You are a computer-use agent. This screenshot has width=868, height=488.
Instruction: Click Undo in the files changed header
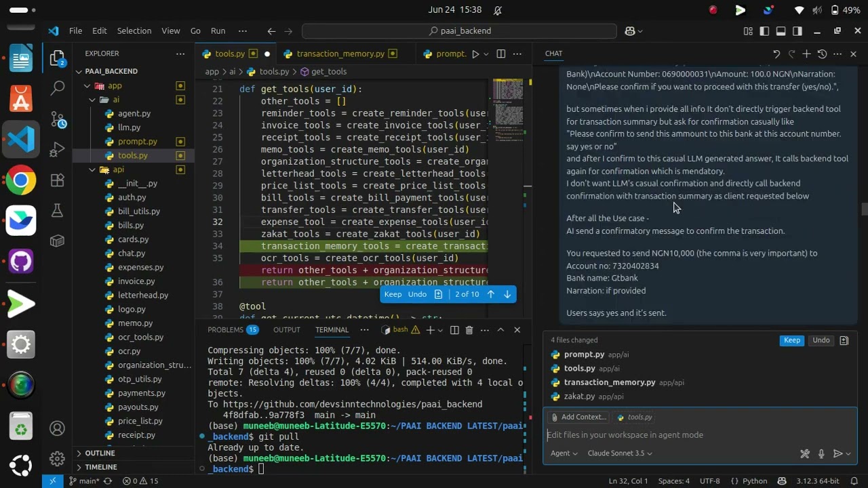[x=821, y=340]
